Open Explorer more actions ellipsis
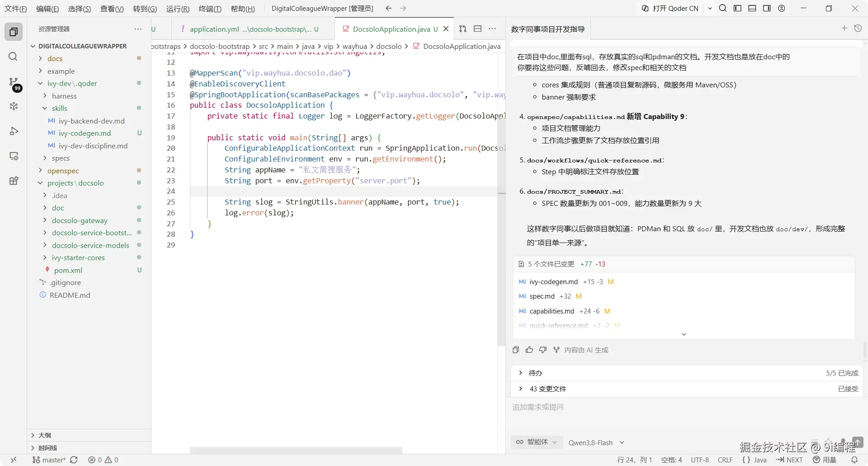868x466 pixels. point(138,29)
